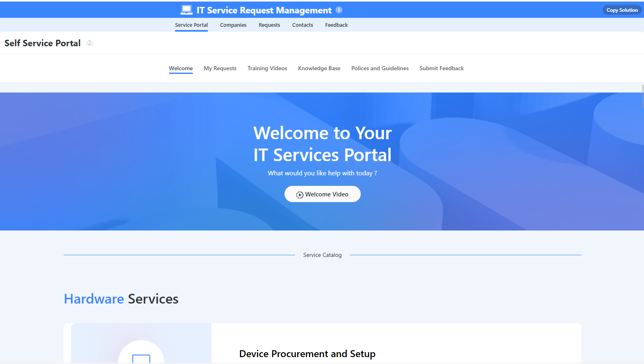Open the Companies tab

point(233,25)
